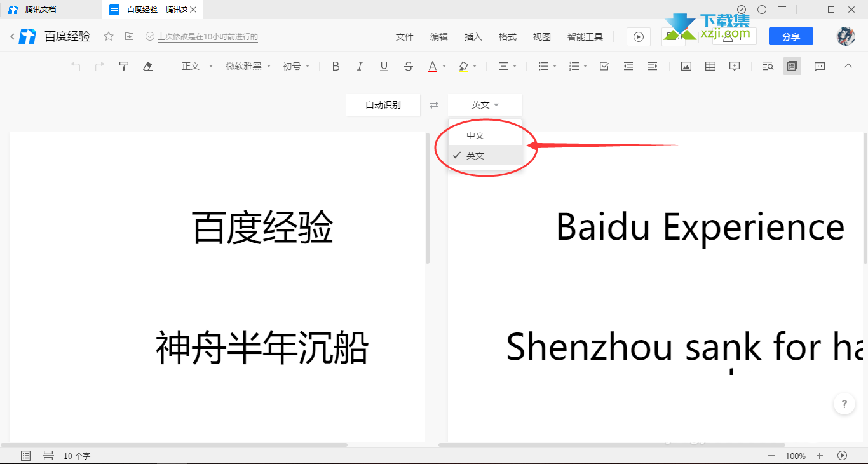Viewport: 868px width, 464px height.
Task: Swap source and target languages
Action: click(x=434, y=105)
